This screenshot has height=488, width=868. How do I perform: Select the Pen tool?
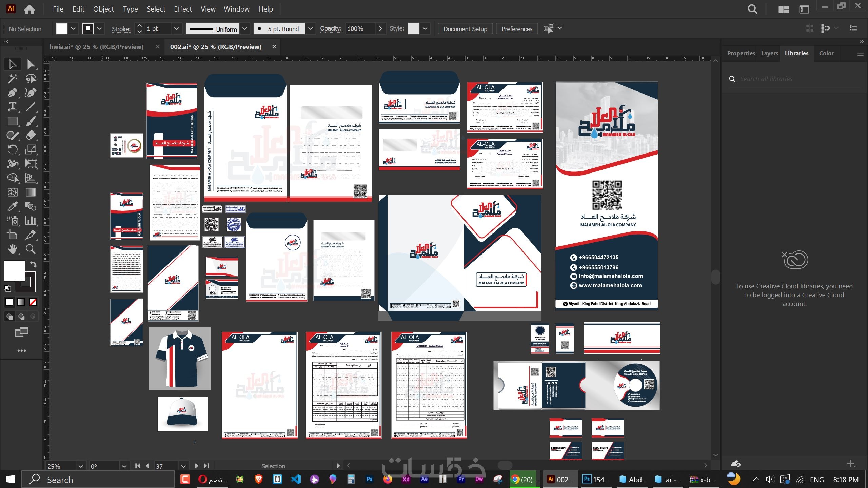point(13,93)
